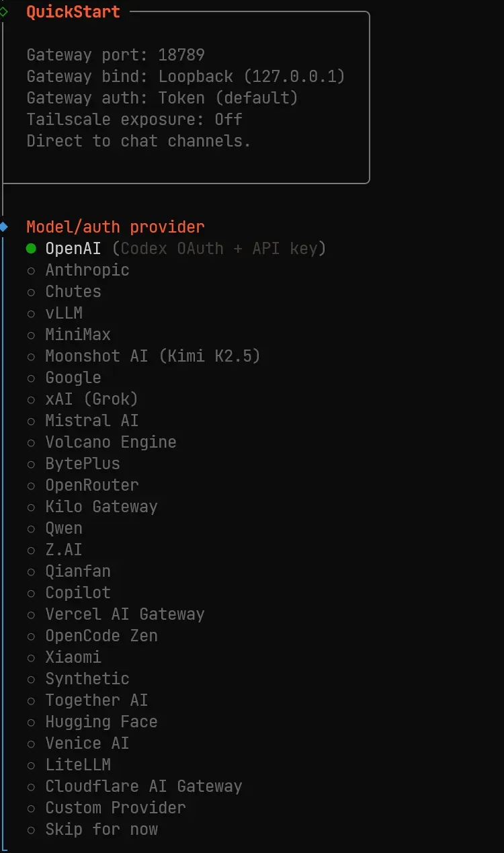The width and height of the screenshot is (504, 853).
Task: Pick Google as the auth provider
Action: [x=73, y=377]
